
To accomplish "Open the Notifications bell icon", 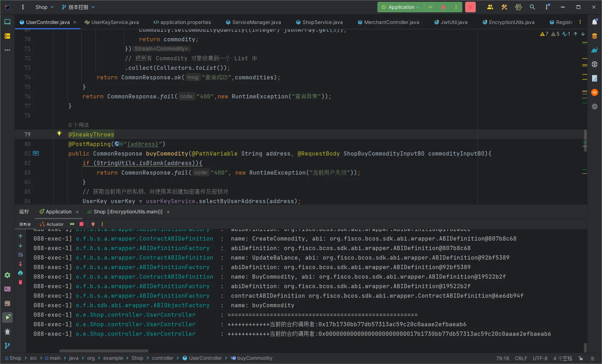I will point(595,22).
